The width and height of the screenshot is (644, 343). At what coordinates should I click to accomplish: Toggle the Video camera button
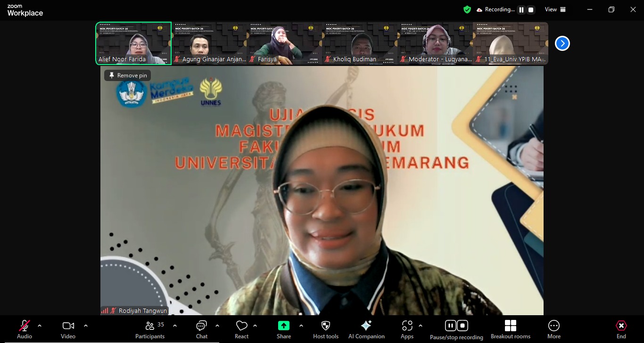[68, 329]
